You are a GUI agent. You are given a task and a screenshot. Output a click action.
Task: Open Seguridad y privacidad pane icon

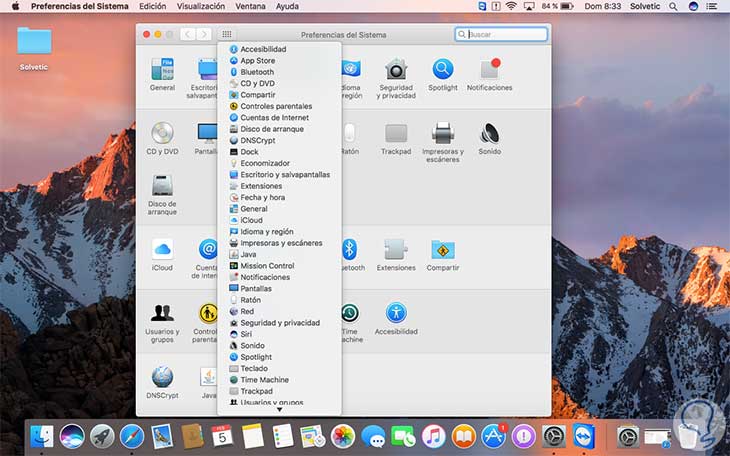[x=396, y=69]
